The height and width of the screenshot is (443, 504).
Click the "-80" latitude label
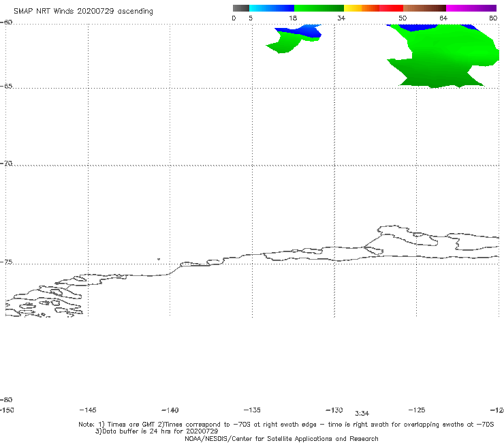pos(6,399)
